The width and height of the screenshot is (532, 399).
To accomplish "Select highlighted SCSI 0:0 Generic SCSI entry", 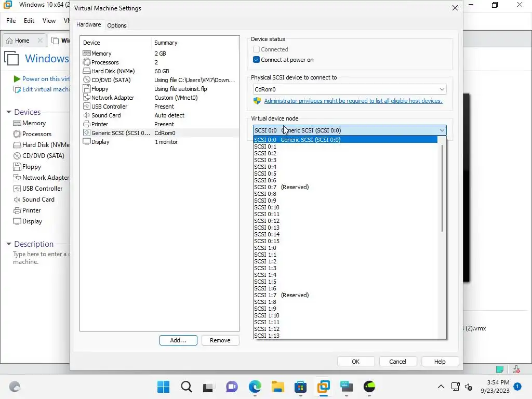I will [345, 139].
